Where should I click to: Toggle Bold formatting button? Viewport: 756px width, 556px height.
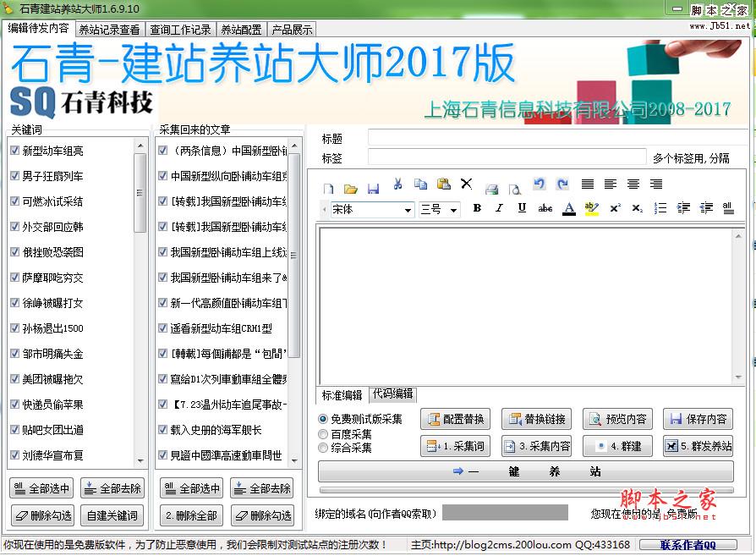click(477, 208)
